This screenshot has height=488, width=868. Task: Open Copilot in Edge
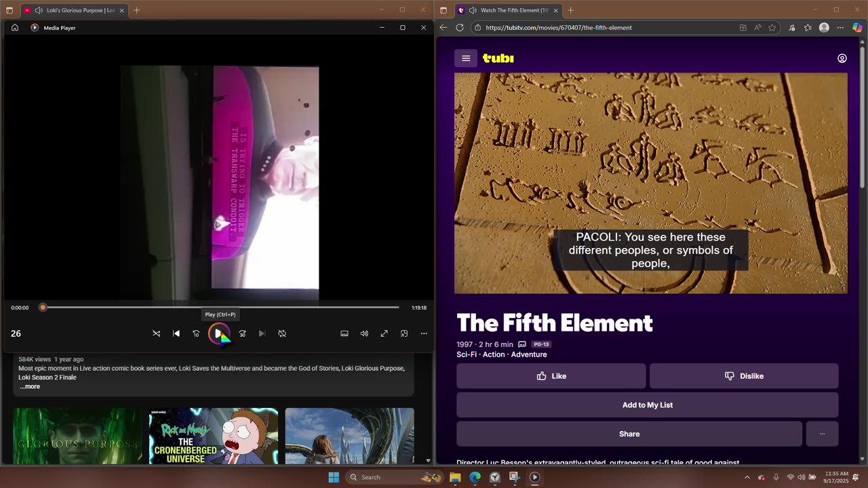(857, 28)
